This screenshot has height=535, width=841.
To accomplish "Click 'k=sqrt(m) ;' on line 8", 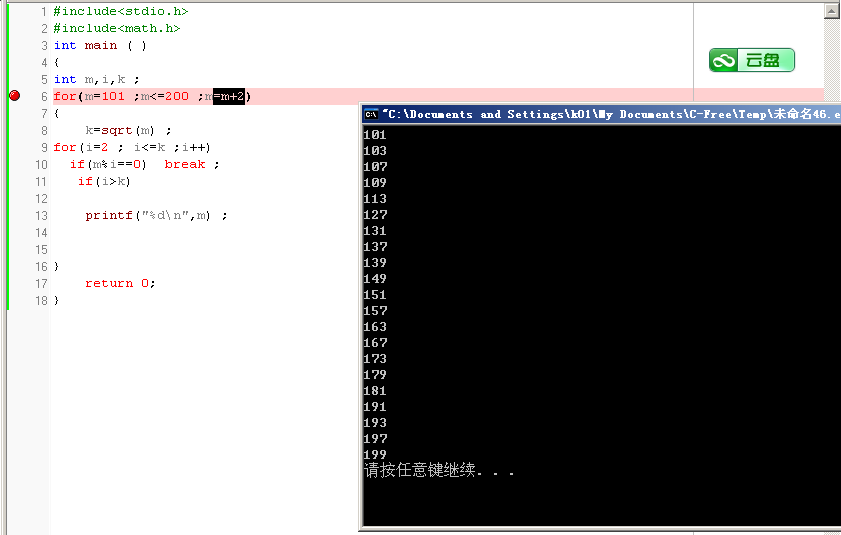I will pos(128,130).
